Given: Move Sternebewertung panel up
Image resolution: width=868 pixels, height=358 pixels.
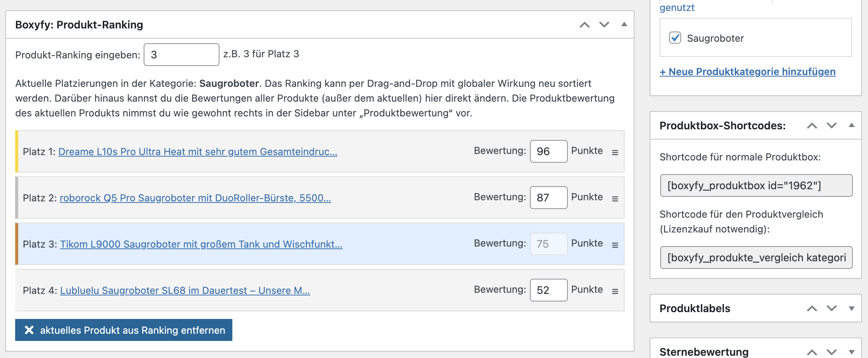Looking at the screenshot, I should [x=812, y=352].
